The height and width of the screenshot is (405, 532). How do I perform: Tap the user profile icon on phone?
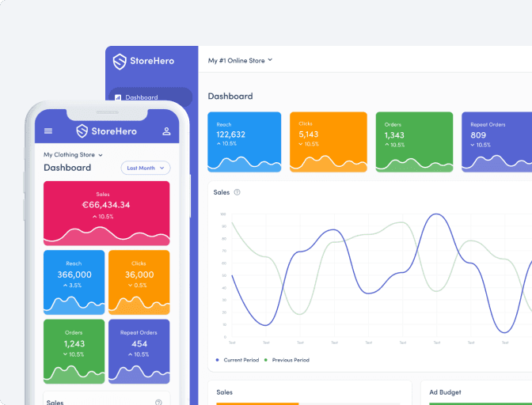[x=166, y=131]
